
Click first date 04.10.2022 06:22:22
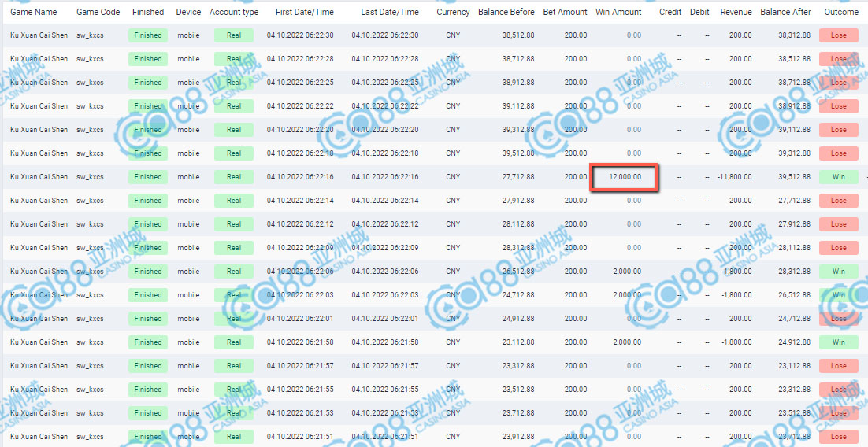(x=300, y=106)
